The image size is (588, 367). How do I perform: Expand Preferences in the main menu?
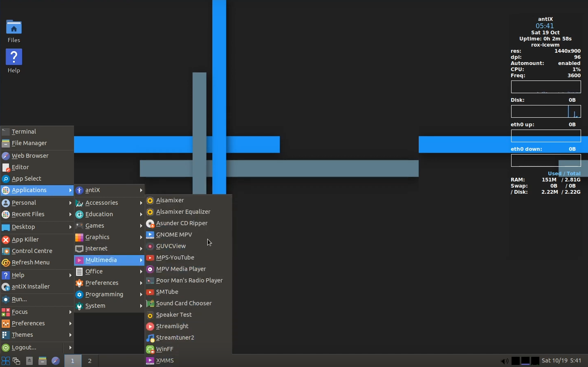(37, 323)
